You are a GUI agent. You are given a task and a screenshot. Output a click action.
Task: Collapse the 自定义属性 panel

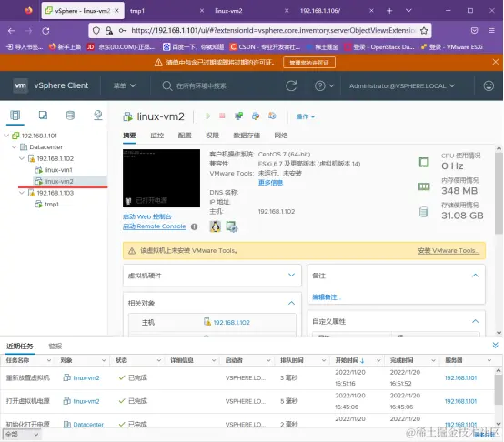476,321
